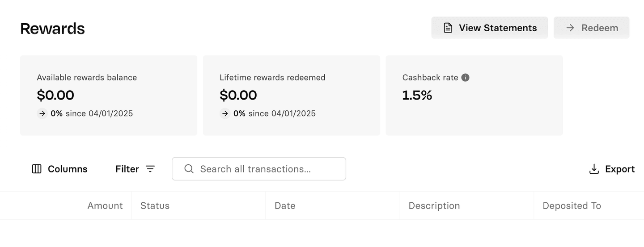
Task: Open the Columns chooser
Action: click(x=59, y=169)
